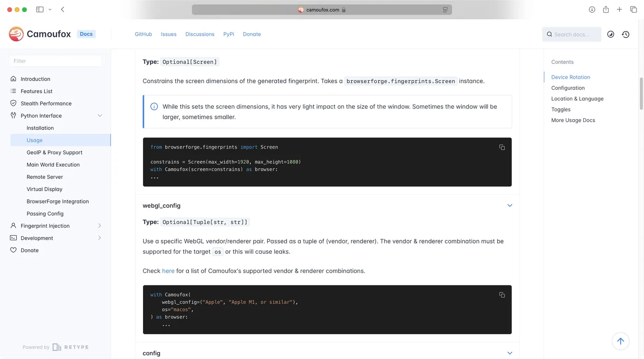Viewport: 644px width, 359px height.
Task: Jump to Toggles in Contents
Action: point(561,110)
